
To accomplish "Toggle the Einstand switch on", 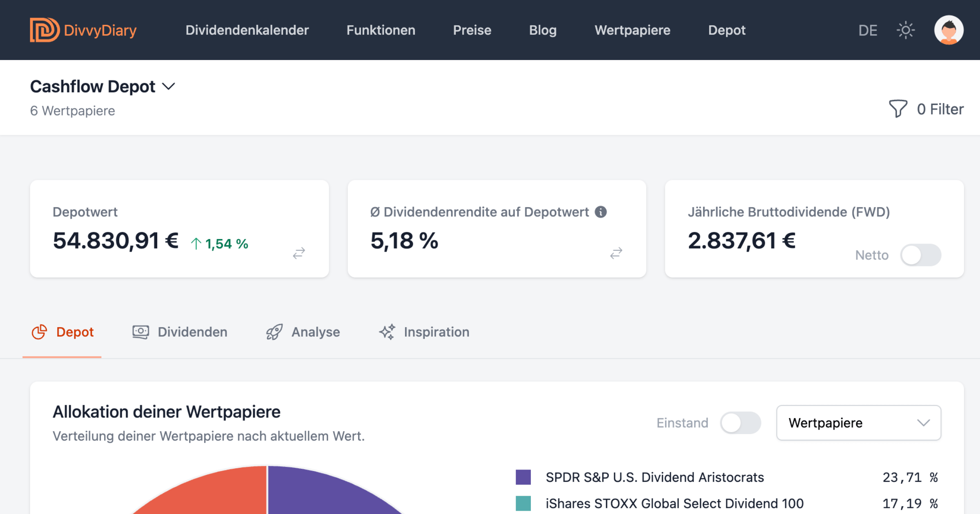I will [x=740, y=423].
